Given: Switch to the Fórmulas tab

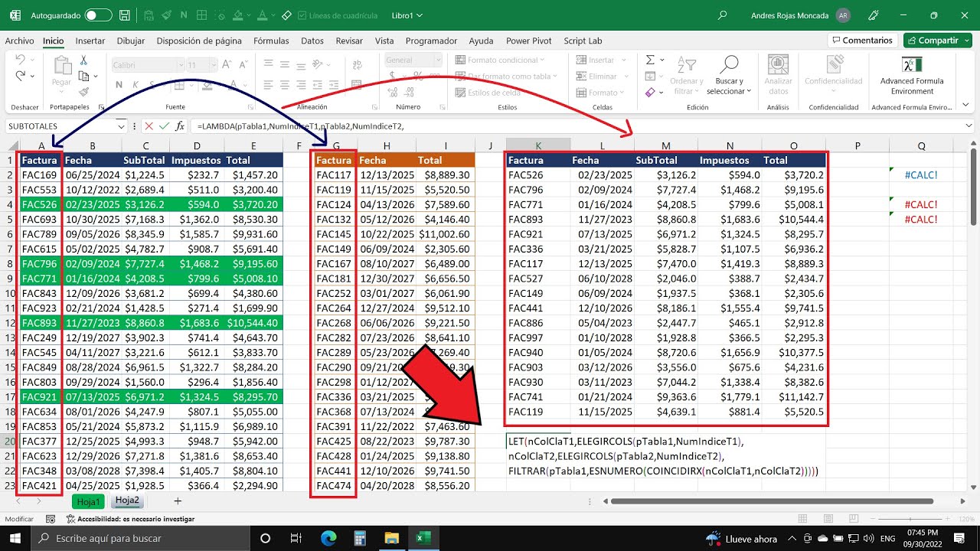Looking at the screenshot, I should (271, 41).
